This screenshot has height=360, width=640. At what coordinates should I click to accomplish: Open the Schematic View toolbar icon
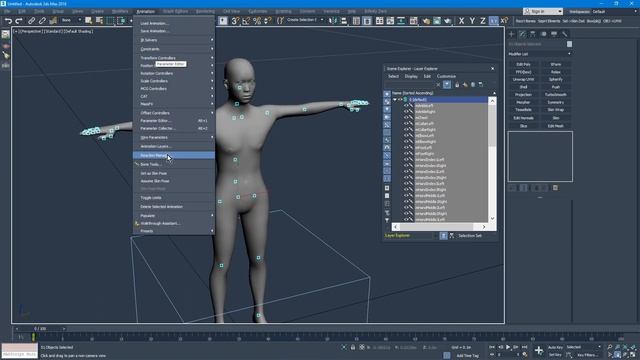point(401,21)
